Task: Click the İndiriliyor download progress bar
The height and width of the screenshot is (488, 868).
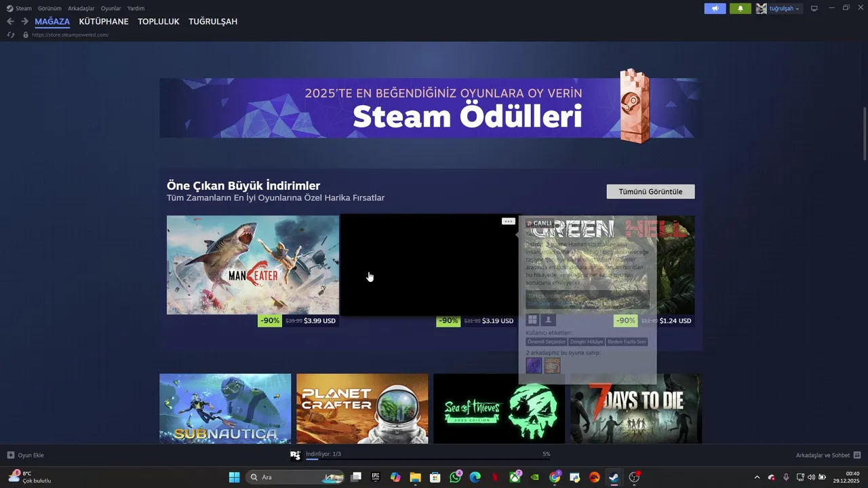Action: pos(428,459)
